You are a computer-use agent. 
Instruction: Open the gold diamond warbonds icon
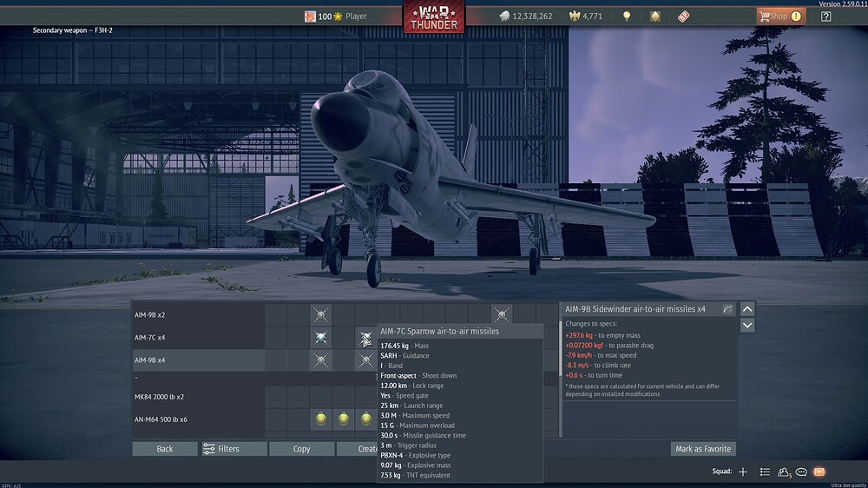654,16
